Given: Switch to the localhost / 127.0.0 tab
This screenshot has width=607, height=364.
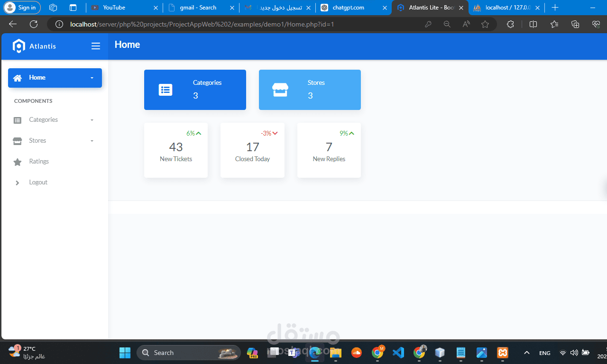Looking at the screenshot, I should pyautogui.click(x=507, y=8).
